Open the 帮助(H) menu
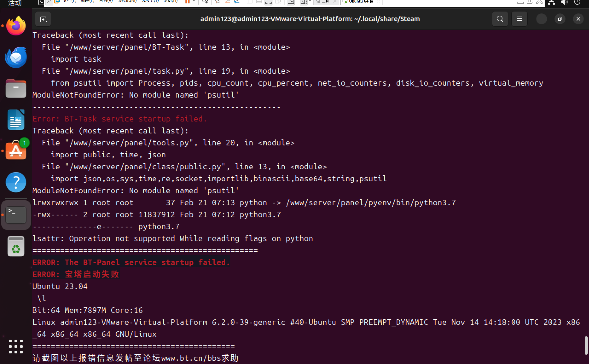The width and height of the screenshot is (589, 364). (171, 1)
